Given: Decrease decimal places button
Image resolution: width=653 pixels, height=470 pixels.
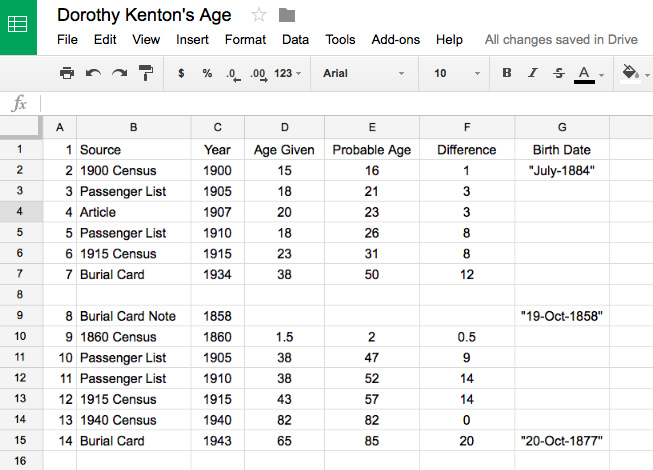Looking at the screenshot, I should point(232,73).
